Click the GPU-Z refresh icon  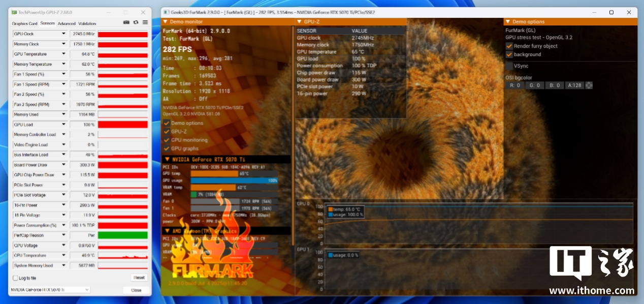click(136, 22)
